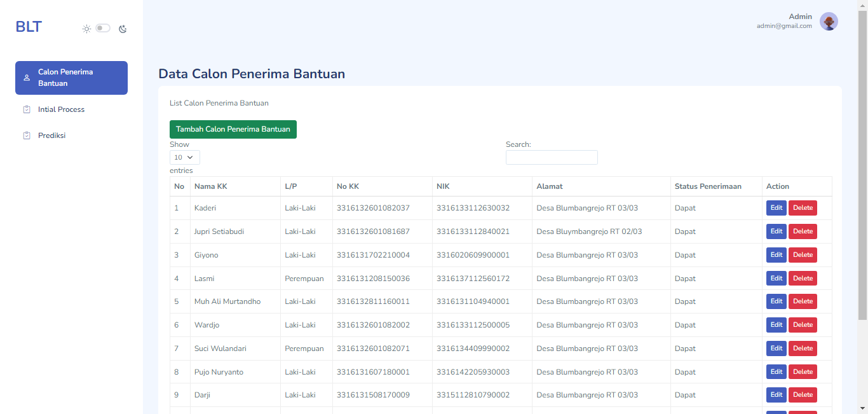868x414 pixels.
Task: Click the sun icon beside theme switch
Action: pyautogui.click(x=86, y=29)
